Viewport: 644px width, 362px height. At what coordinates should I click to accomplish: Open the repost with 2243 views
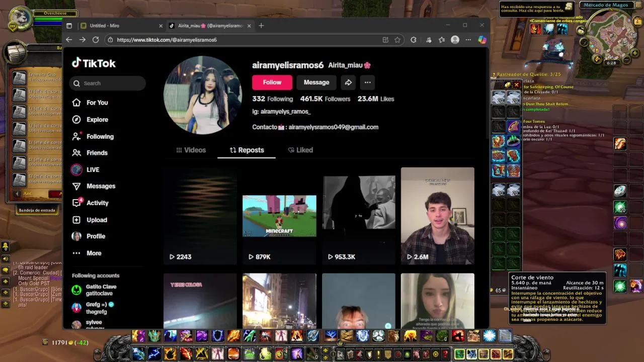200,216
